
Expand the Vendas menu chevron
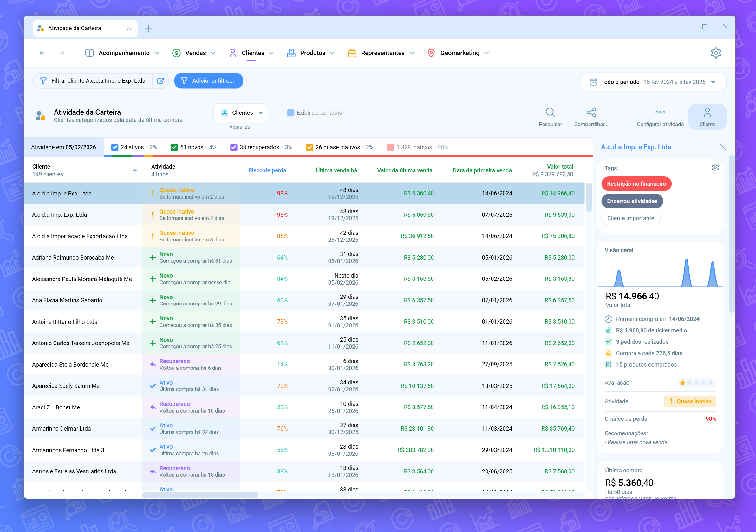point(213,53)
